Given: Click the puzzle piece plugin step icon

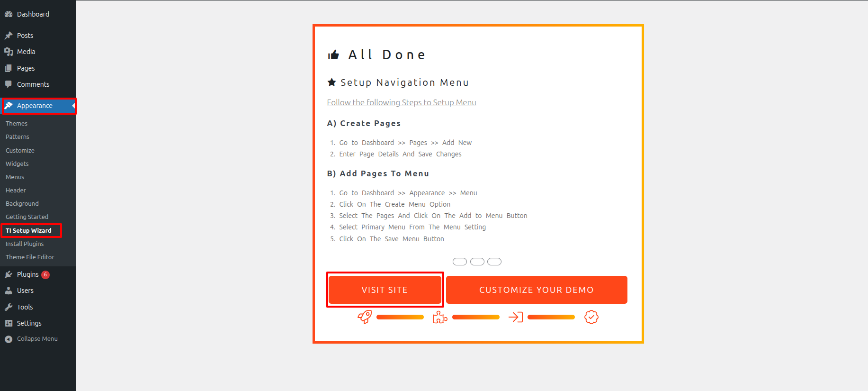Looking at the screenshot, I should pos(440,317).
